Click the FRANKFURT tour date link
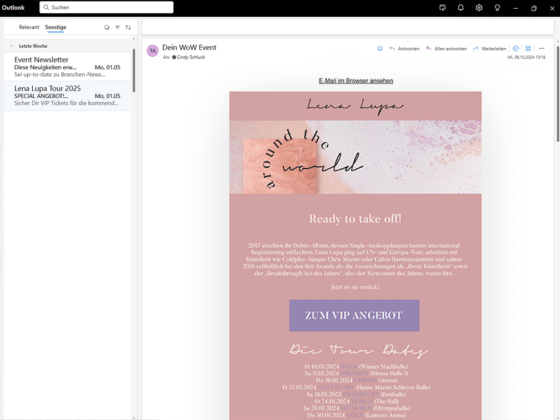The width and height of the screenshot is (560, 420). 361,394
